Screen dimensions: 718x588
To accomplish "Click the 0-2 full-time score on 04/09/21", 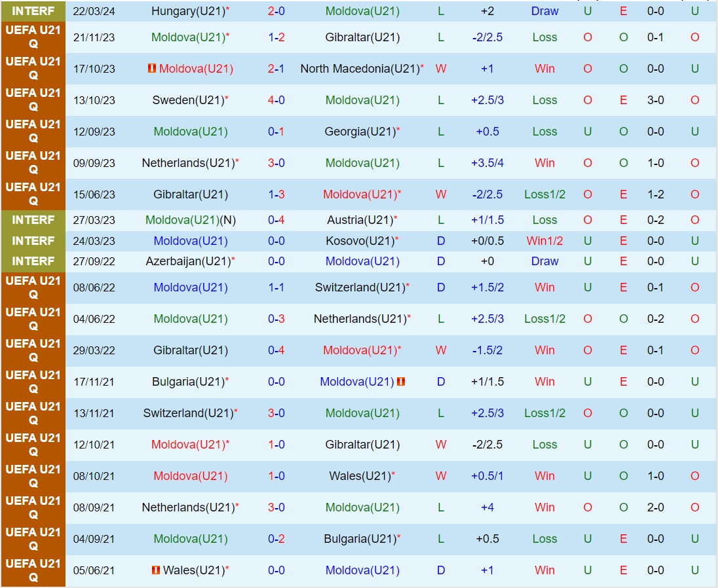I will click(276, 539).
